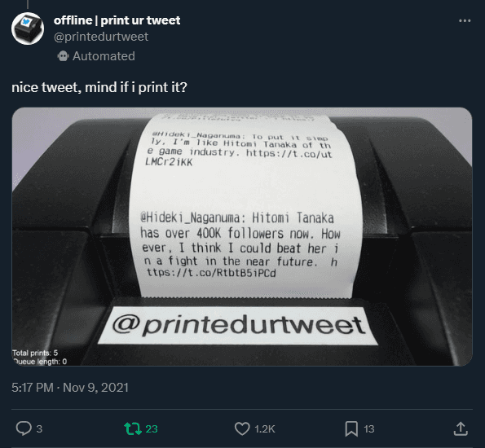Screen dimensions: 485x448
Task: Like the tweet with heart icon
Action: click(242, 428)
